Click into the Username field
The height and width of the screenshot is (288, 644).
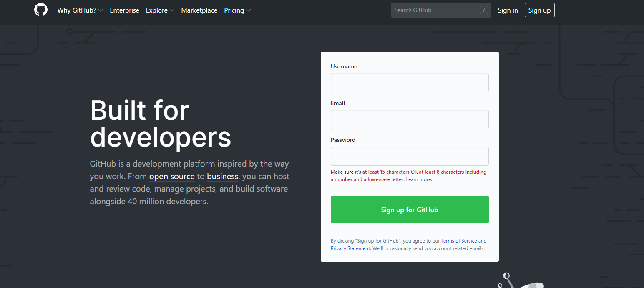coord(410,83)
